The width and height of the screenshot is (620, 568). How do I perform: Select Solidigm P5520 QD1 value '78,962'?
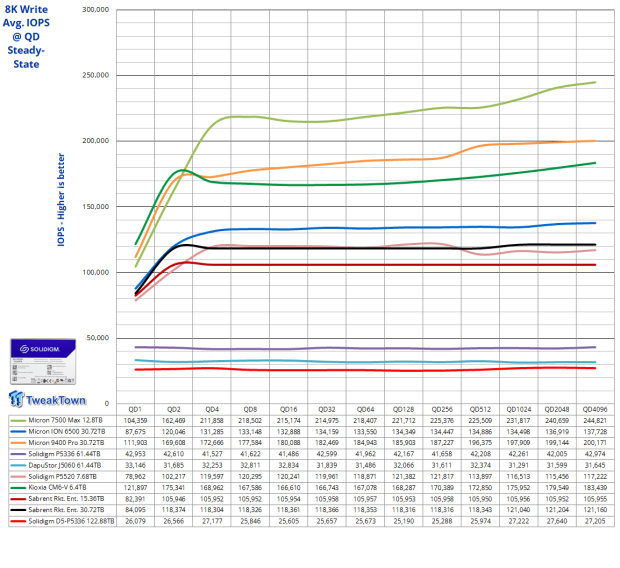[135, 476]
